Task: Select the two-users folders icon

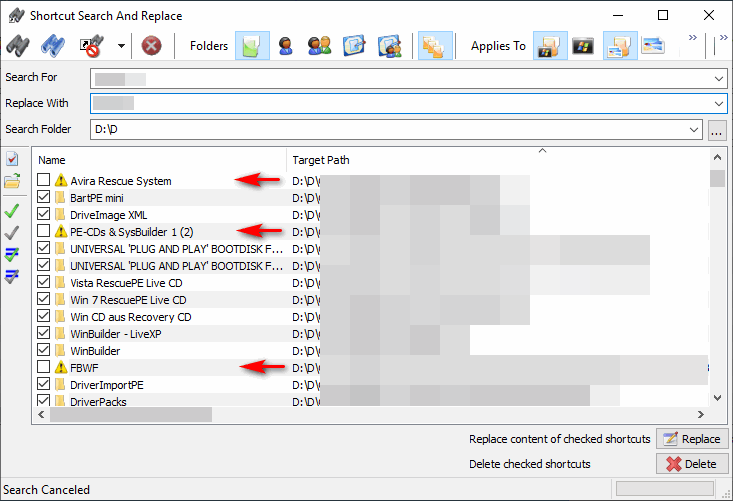Action: click(319, 46)
